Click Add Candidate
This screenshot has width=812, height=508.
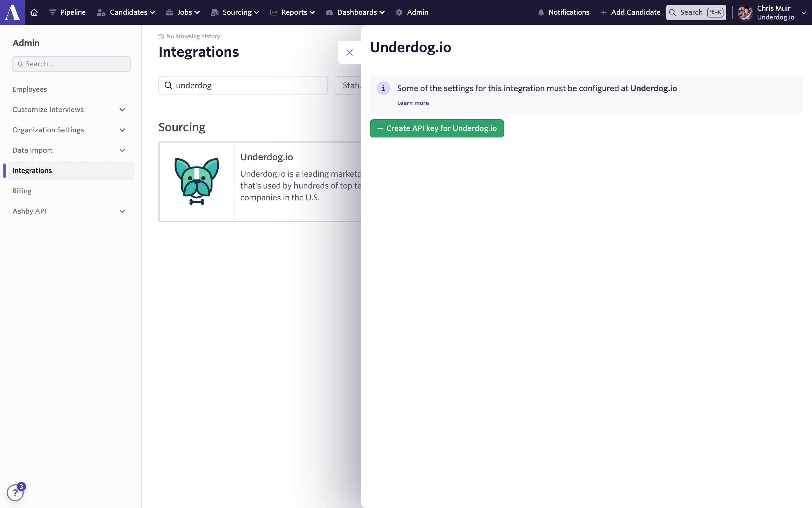click(x=630, y=12)
